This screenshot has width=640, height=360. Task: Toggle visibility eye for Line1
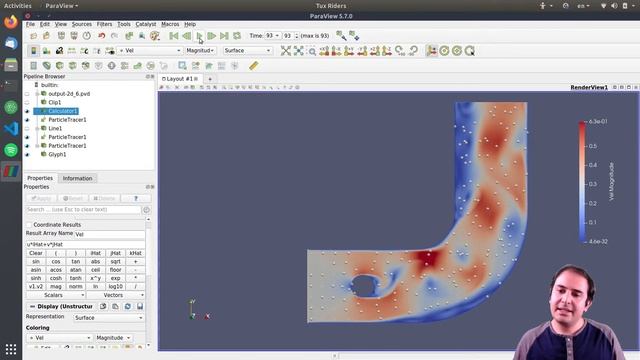(x=27, y=129)
